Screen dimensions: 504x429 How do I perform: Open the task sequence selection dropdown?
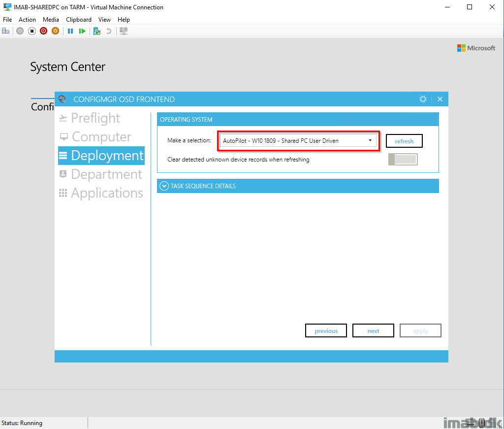(298, 140)
